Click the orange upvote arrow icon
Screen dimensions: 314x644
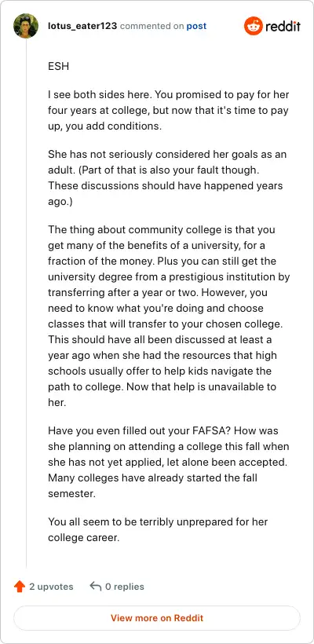20,587
